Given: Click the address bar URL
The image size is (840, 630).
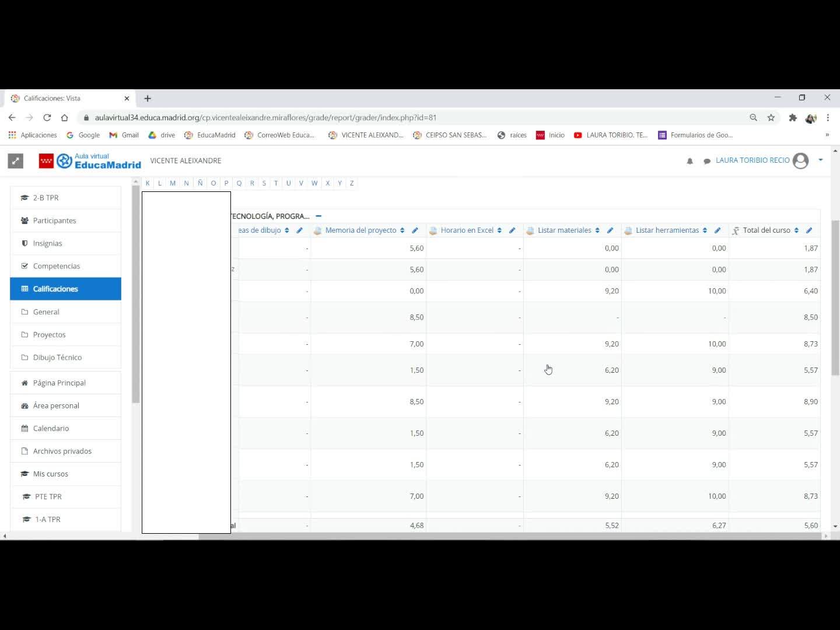Looking at the screenshot, I should [265, 117].
